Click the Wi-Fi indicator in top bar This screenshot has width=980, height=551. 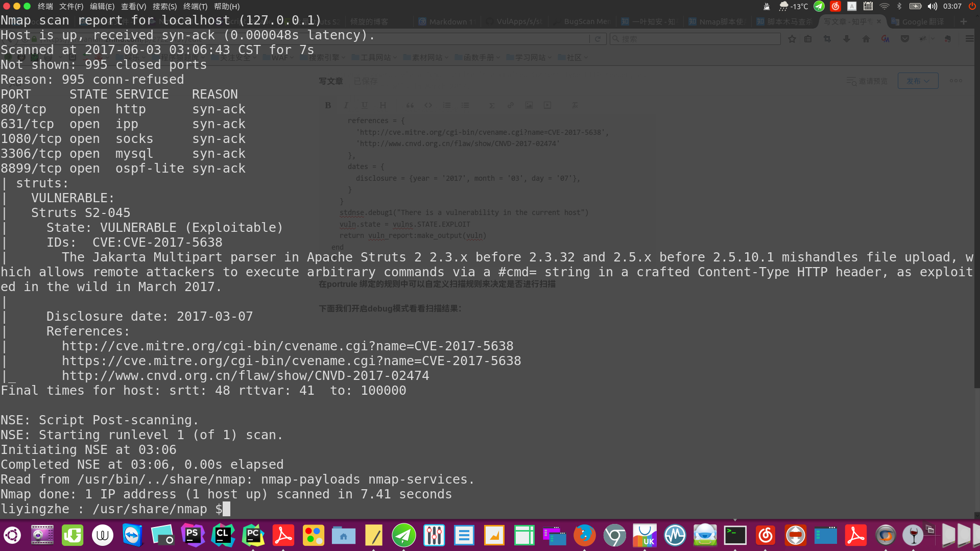885,6
